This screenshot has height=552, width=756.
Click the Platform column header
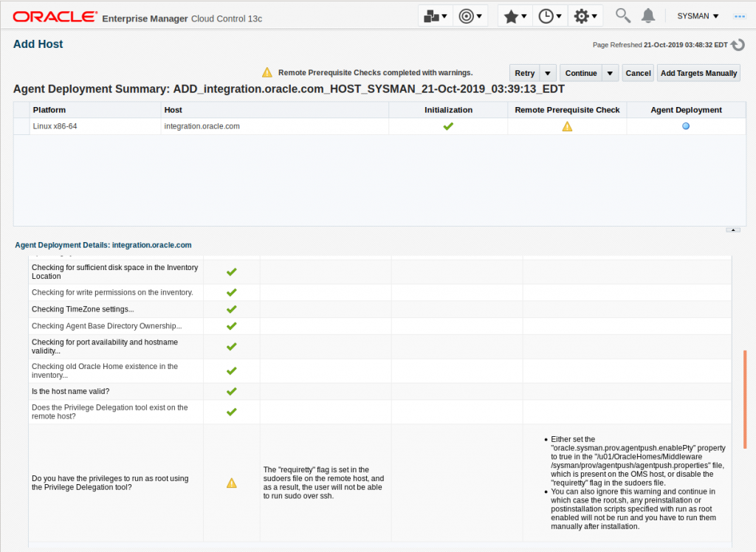click(49, 110)
